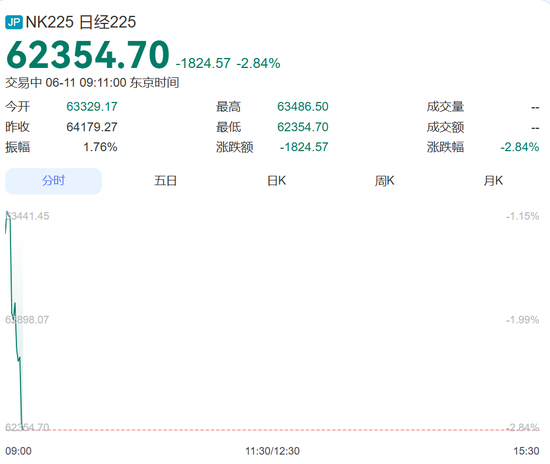Open the 日K daily candlestick tab
The image size is (550, 464).
tap(276, 181)
